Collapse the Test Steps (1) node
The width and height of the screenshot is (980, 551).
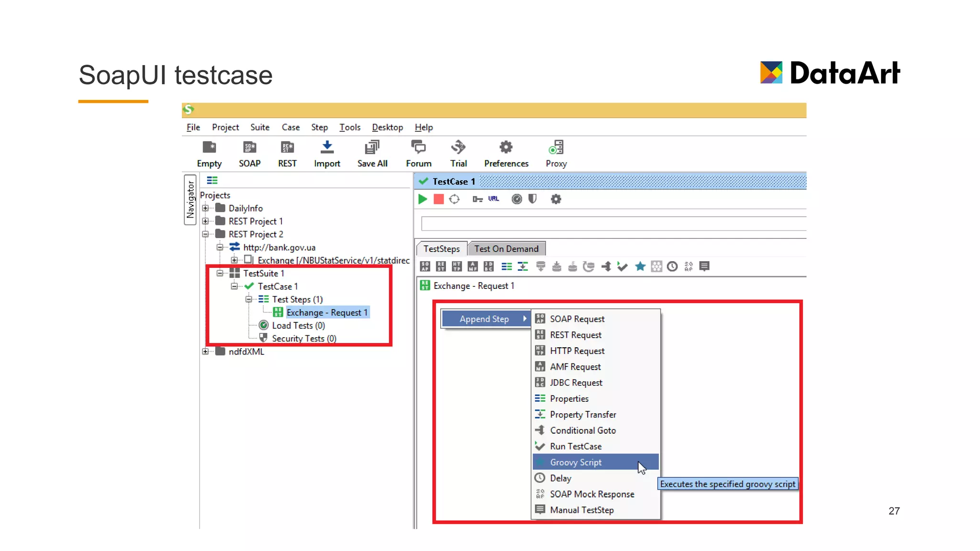249,299
